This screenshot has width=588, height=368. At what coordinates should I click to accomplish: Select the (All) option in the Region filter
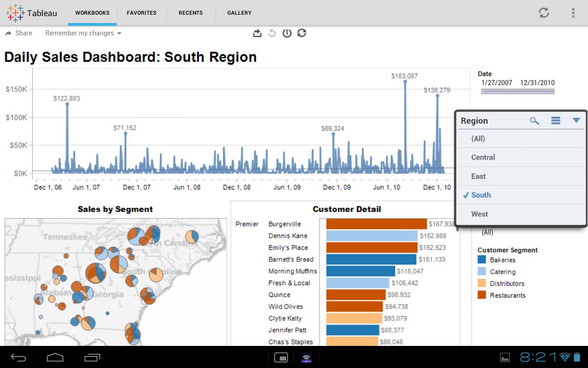click(479, 138)
